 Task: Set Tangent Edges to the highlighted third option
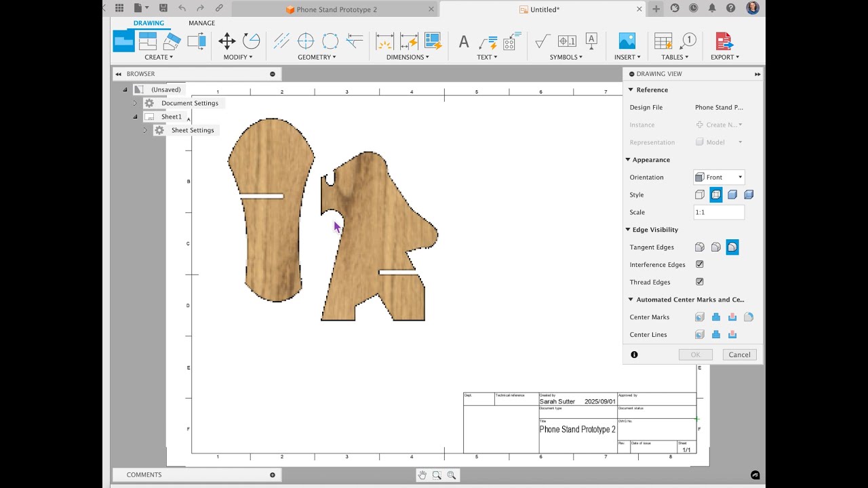(x=732, y=247)
